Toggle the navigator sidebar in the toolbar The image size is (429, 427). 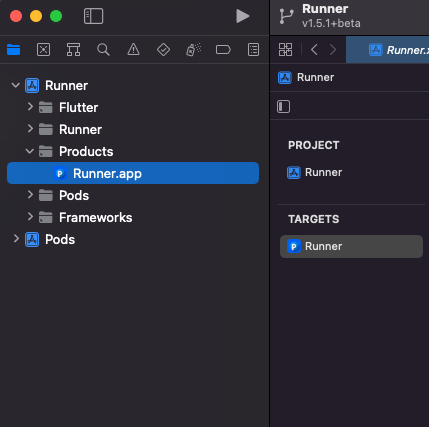click(93, 16)
